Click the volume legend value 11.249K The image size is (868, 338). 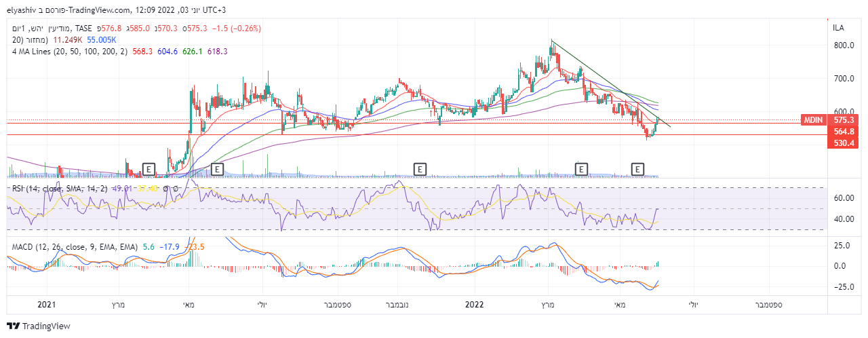click(68, 39)
